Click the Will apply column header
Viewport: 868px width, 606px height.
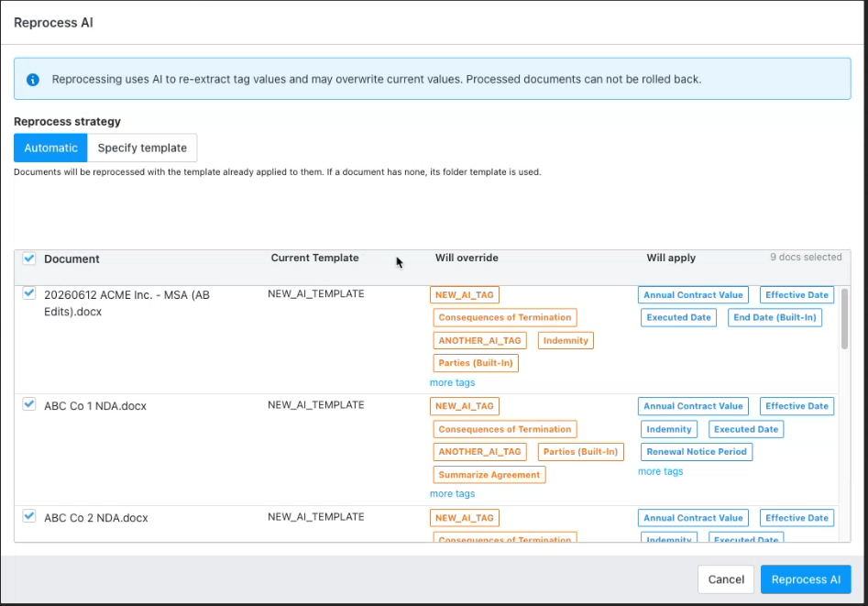pos(671,259)
